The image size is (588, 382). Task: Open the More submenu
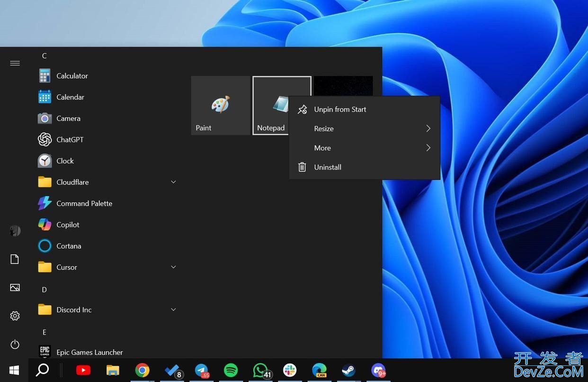coord(365,148)
